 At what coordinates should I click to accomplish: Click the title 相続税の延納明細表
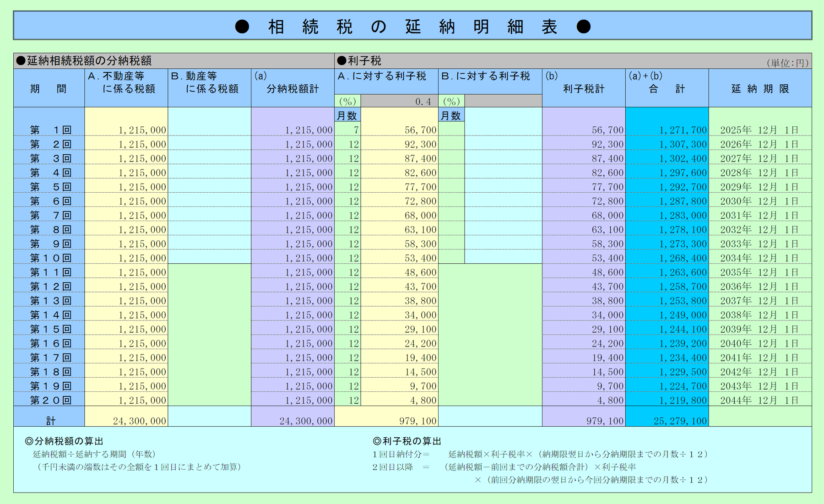(412, 27)
